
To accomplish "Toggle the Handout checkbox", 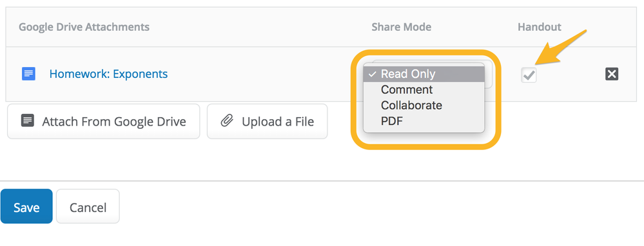I will [529, 75].
